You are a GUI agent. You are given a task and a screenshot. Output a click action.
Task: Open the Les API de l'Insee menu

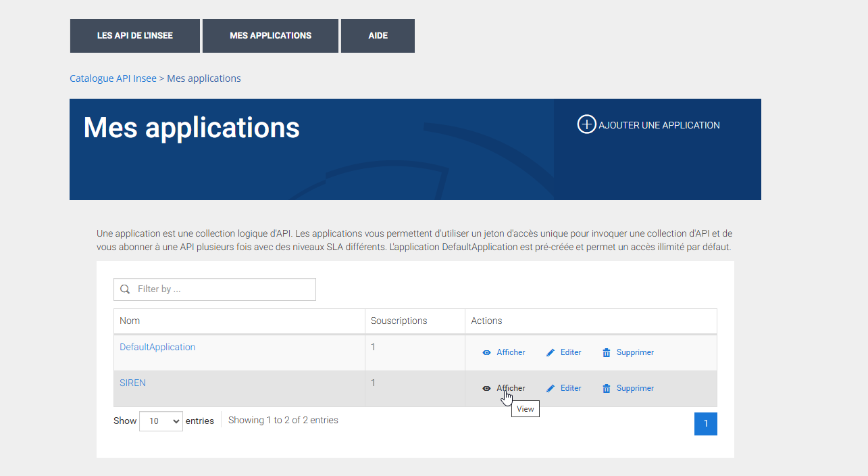coord(135,36)
